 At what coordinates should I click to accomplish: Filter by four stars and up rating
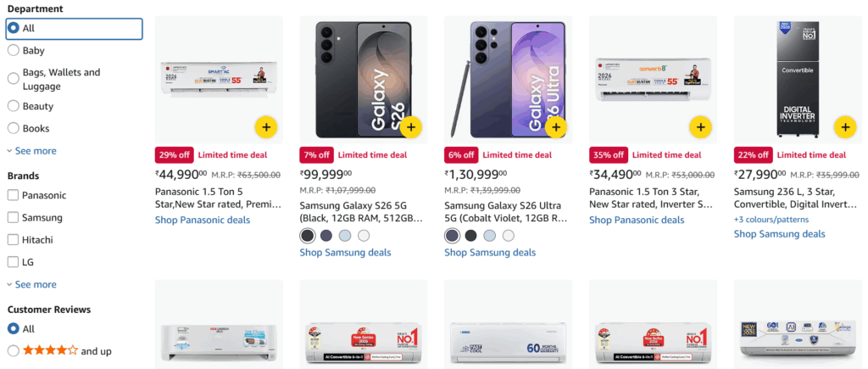14,351
